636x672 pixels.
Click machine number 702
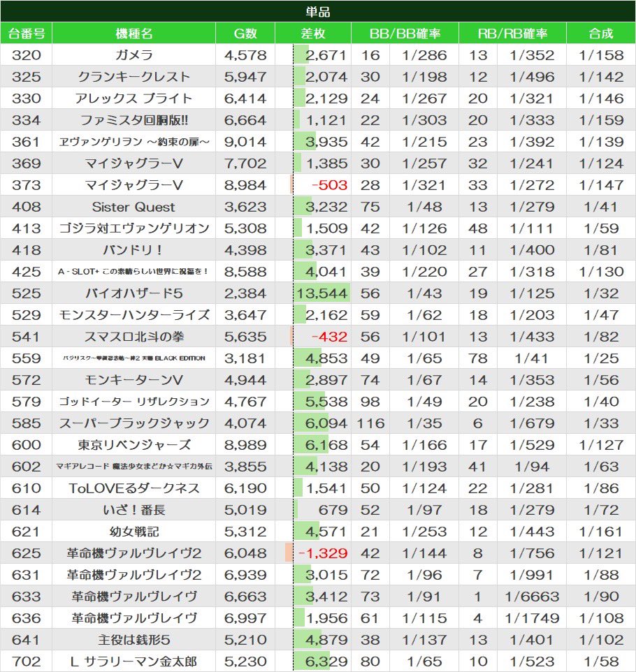click(26, 661)
